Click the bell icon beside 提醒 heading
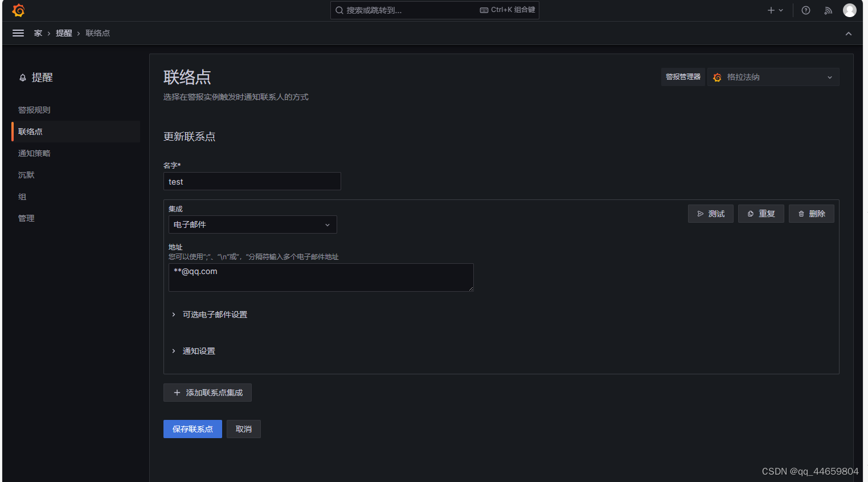868x482 pixels. (x=23, y=77)
